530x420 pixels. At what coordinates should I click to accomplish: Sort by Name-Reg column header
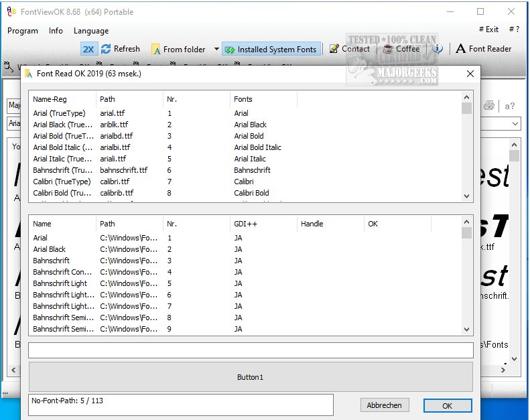point(62,99)
